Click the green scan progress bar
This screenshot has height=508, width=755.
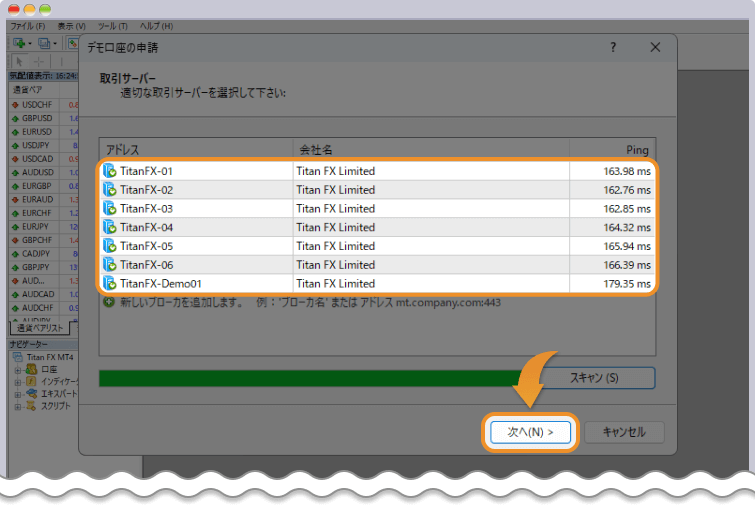click(310, 378)
